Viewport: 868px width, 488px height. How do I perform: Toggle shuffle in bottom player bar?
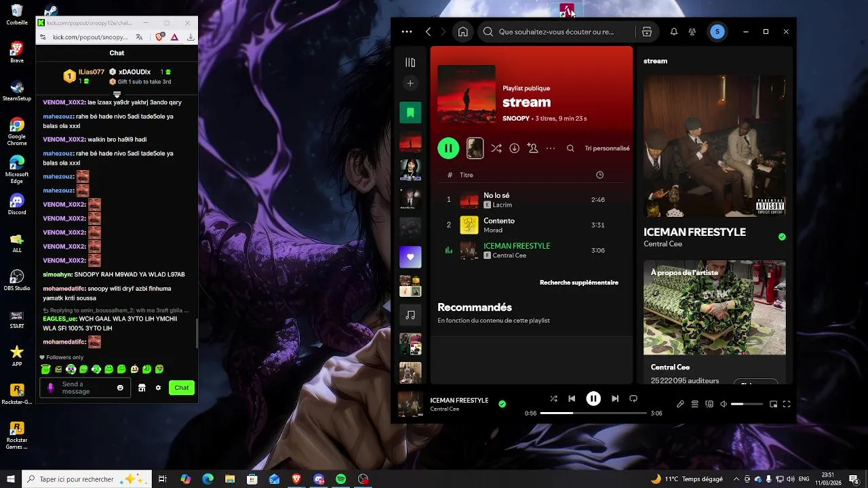(554, 399)
